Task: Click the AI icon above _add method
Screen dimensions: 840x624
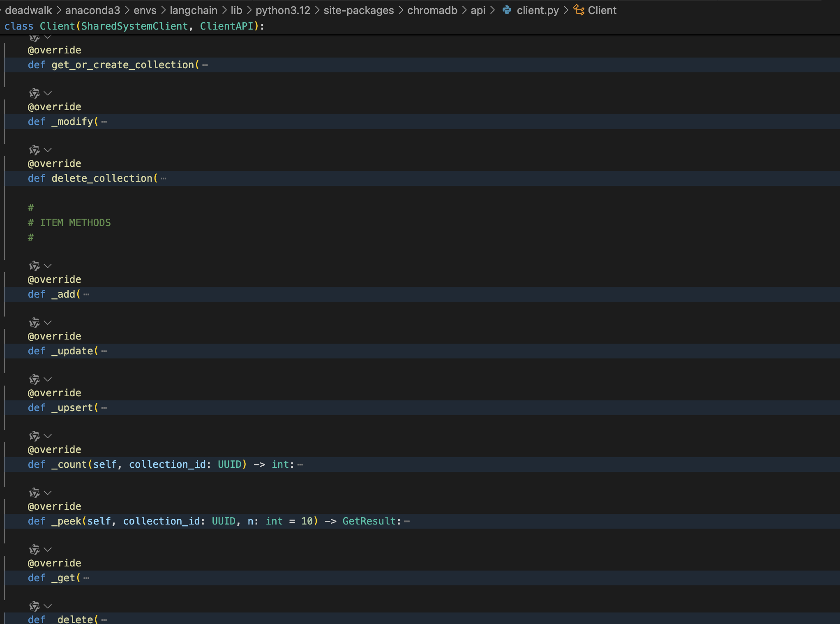Action: click(x=35, y=266)
